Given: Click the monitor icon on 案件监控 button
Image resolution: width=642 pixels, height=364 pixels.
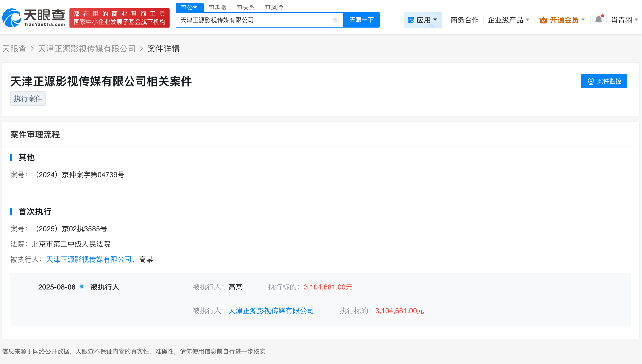Looking at the screenshot, I should point(591,81).
